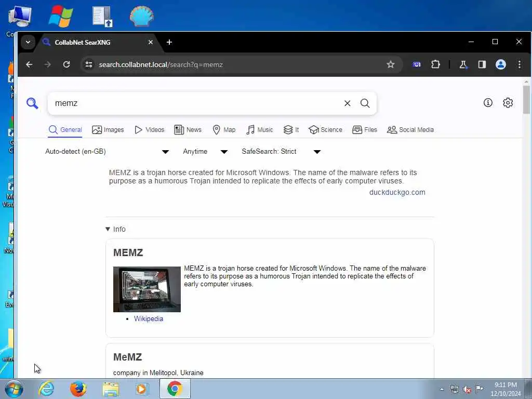Click the blue extension icon in toolbar
This screenshot has height=399, width=532.
coord(416,64)
